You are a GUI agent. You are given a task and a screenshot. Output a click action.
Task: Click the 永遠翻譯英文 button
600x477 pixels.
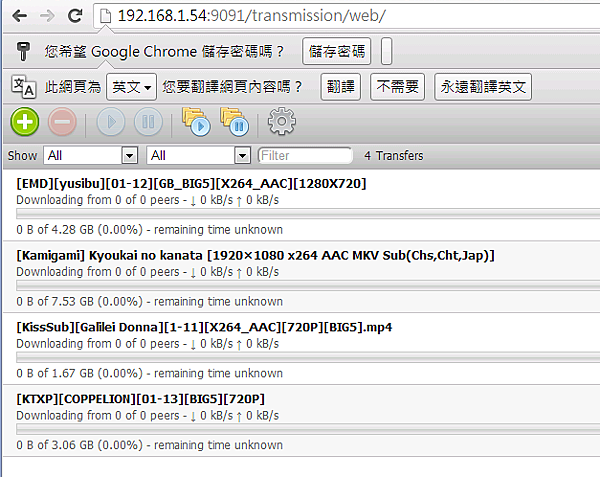(483, 87)
